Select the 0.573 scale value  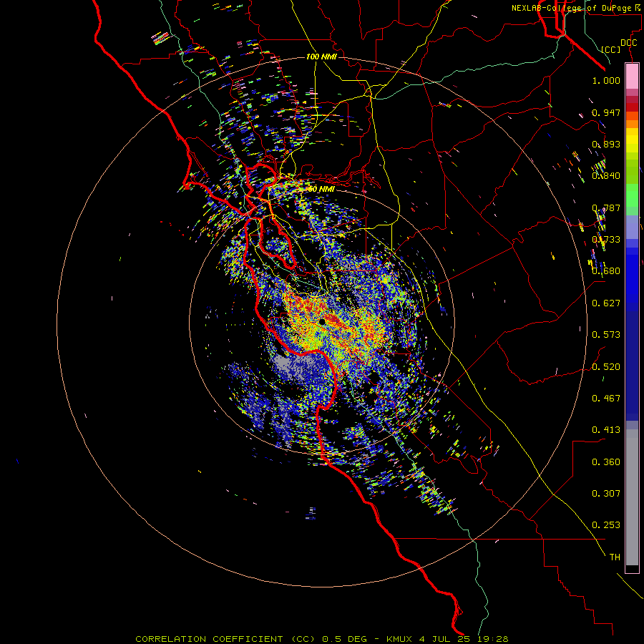(x=606, y=335)
